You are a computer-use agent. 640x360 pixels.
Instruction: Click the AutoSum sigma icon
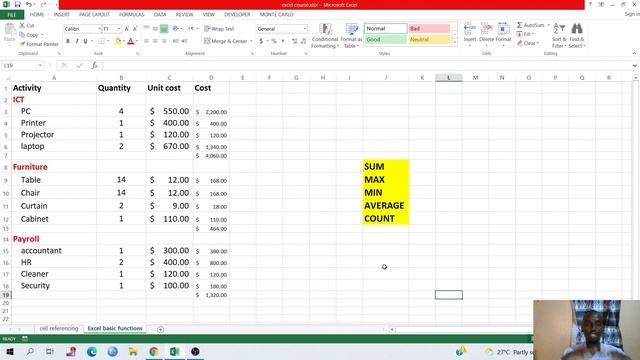click(x=520, y=25)
